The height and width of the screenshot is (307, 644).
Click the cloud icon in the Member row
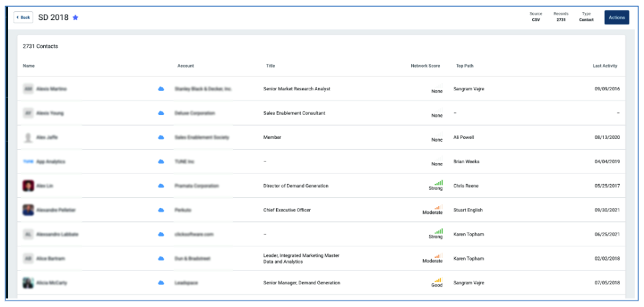[161, 138]
